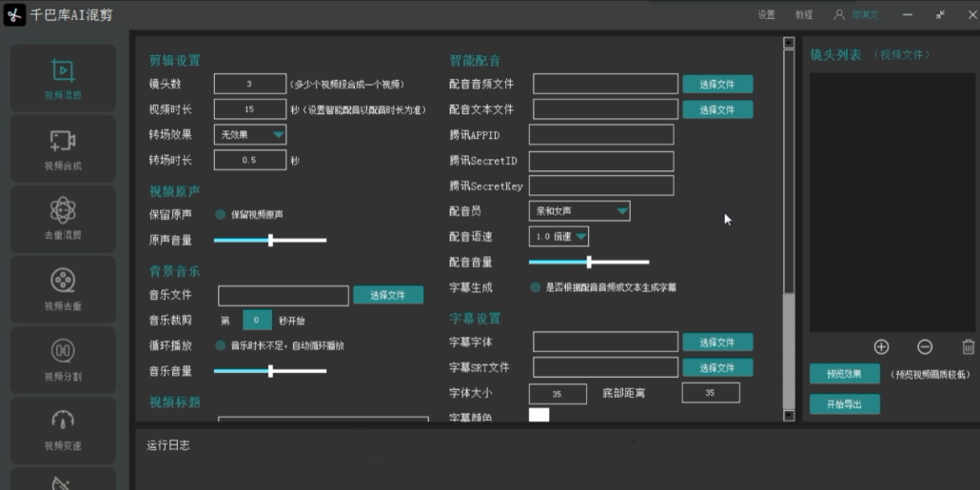The image size is (980, 490).
Task: Click the 配音音量 volume slider handle
Action: coord(589,262)
